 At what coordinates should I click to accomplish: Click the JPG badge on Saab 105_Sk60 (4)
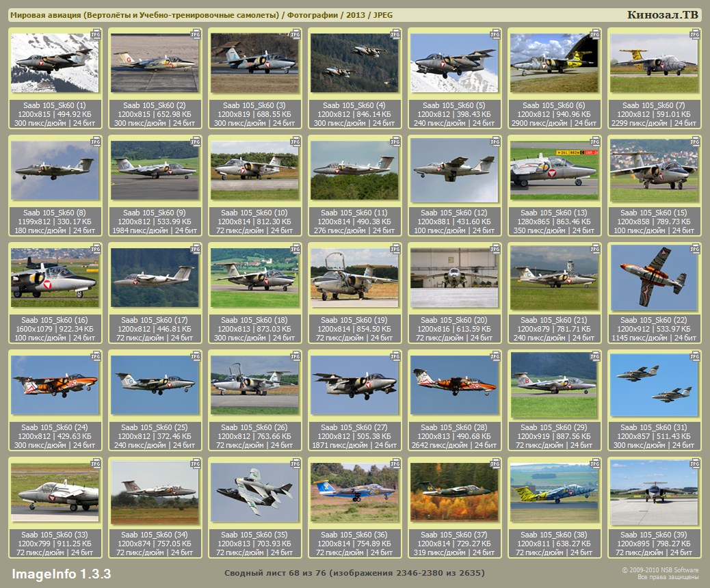pyautogui.click(x=395, y=34)
